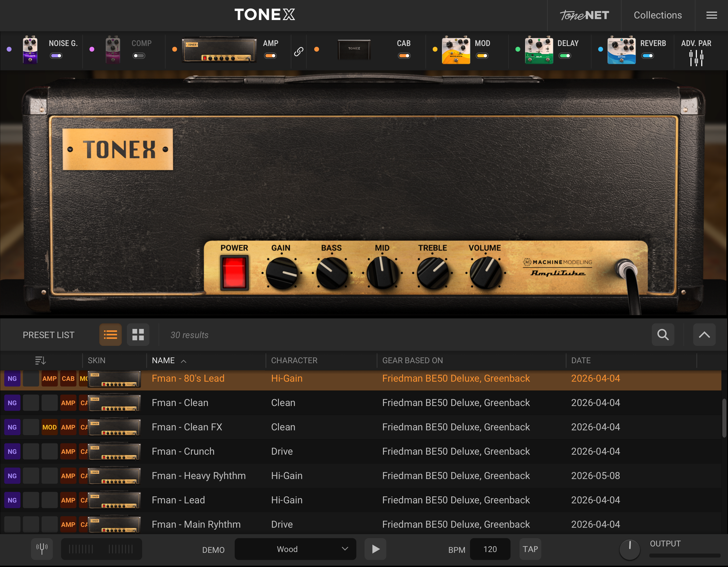Select preset Fman - Heavy Ryhthm
The height and width of the screenshot is (567, 728).
[361, 476]
